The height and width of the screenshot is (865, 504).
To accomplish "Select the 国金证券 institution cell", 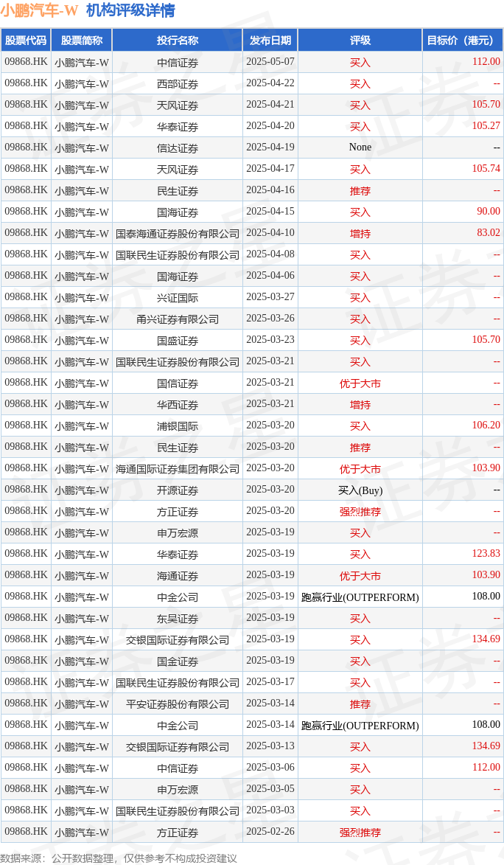I will pos(177,661).
